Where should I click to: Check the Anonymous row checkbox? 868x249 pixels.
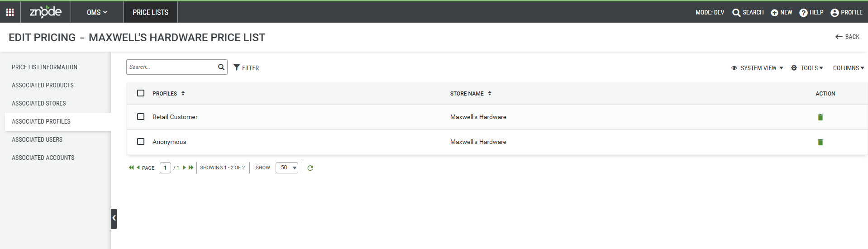[141, 141]
